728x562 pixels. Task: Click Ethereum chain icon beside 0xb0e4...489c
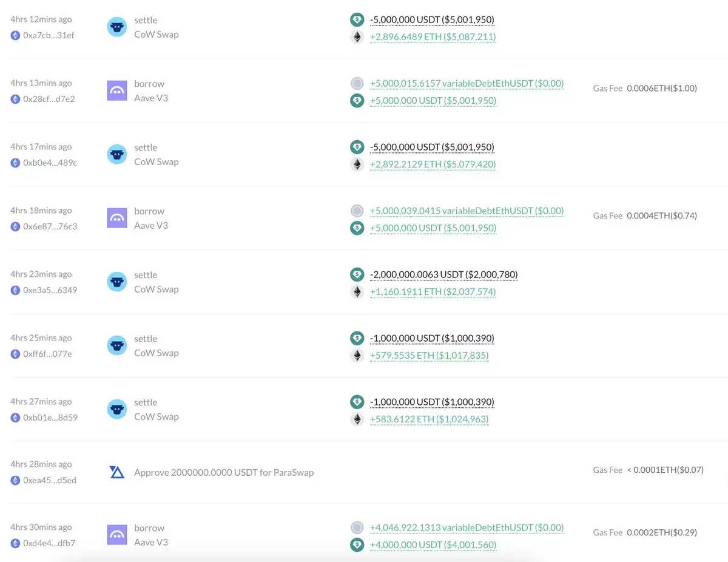[x=15, y=163]
